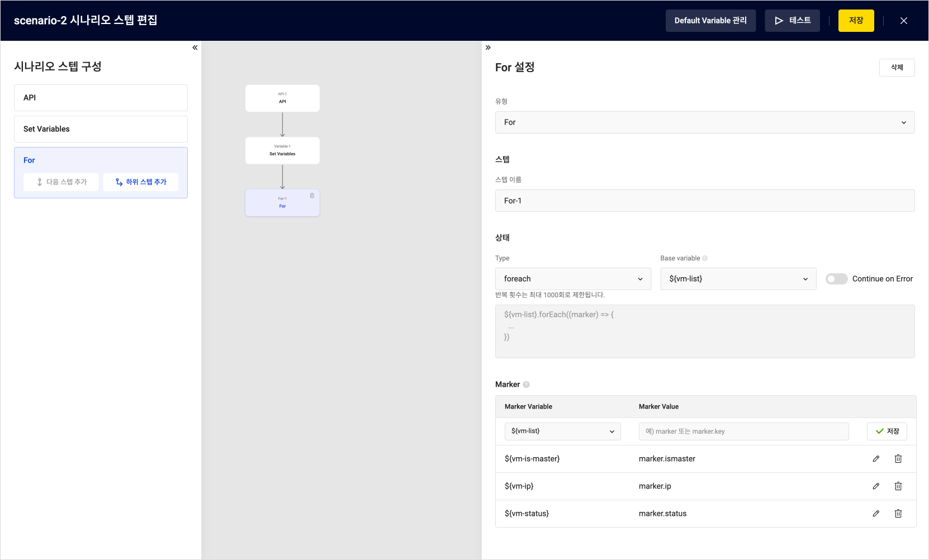Click the Marker Value input field
929x560 pixels.
point(743,431)
